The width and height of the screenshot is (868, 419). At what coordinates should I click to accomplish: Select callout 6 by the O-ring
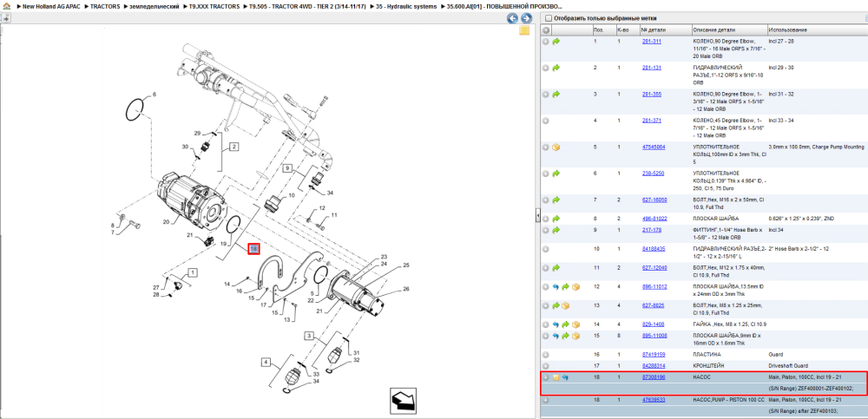(155, 94)
